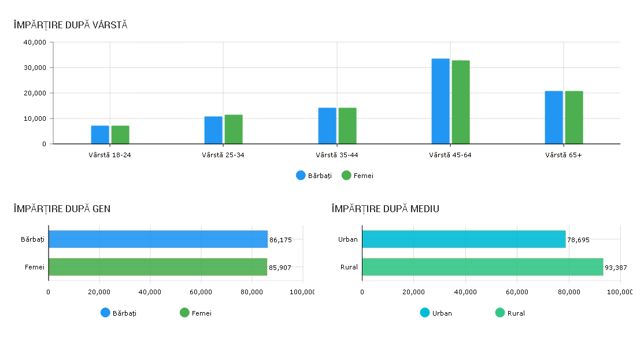Select the Rural bar showing 93,387
The image size is (644, 337).
[483, 266]
